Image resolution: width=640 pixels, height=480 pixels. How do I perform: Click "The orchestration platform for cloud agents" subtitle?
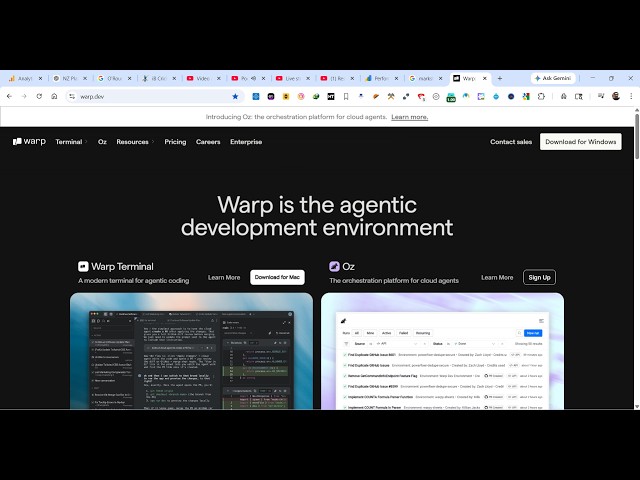(394, 281)
